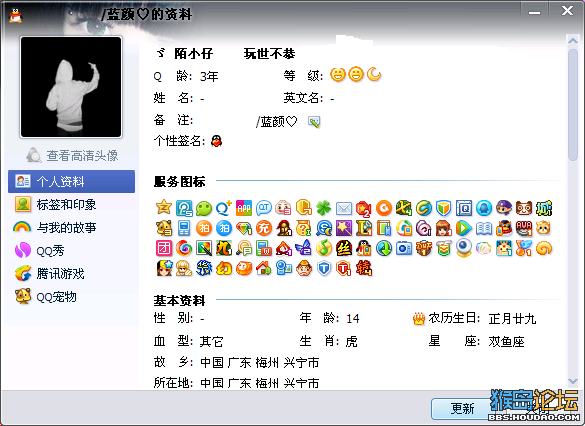Open the house with green leaf icon
This screenshot has width=585, height=426.
(x=264, y=268)
